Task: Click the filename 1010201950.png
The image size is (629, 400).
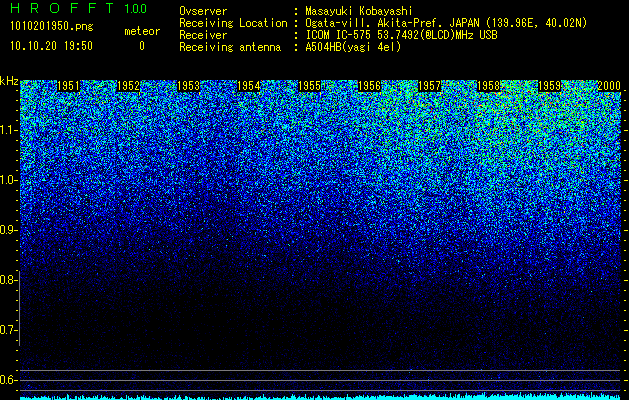Action: click(x=51, y=27)
